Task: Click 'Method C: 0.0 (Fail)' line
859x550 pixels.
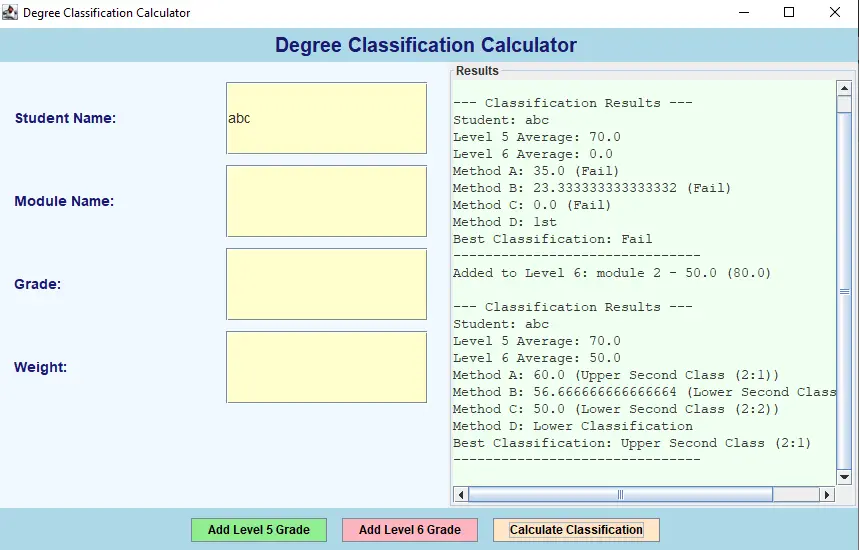Action: tap(532, 205)
